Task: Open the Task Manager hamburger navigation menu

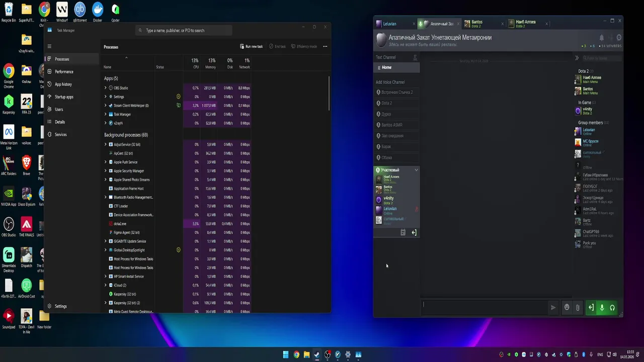Action: [49, 46]
